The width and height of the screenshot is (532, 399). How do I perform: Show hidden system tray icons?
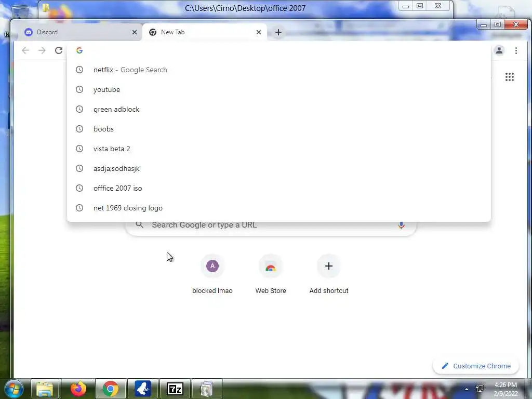(467, 389)
